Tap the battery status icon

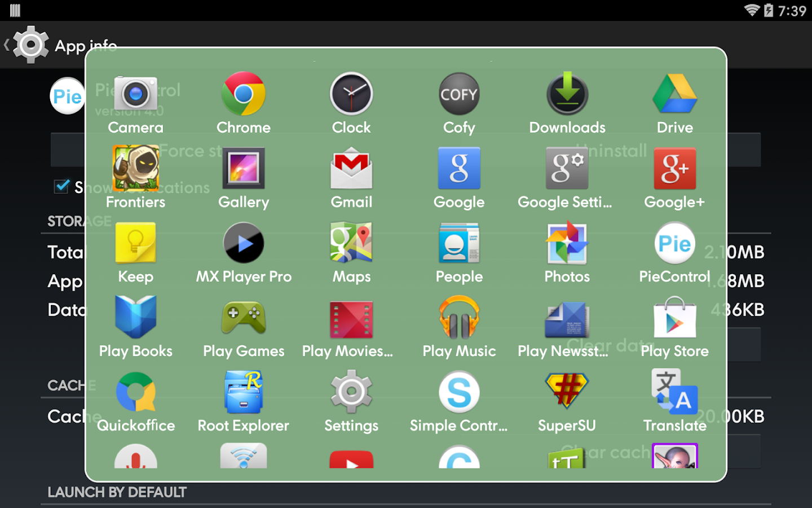pos(769,10)
